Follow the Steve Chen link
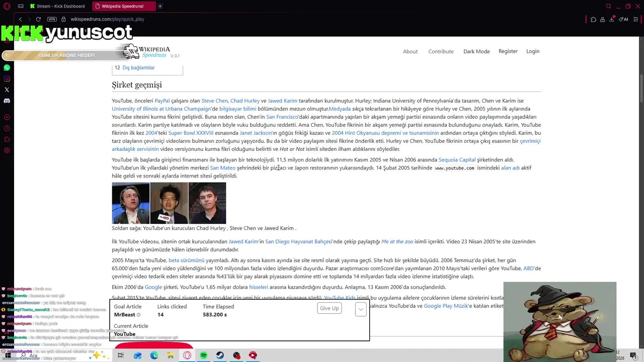This screenshot has width=644, height=362. coord(214,101)
